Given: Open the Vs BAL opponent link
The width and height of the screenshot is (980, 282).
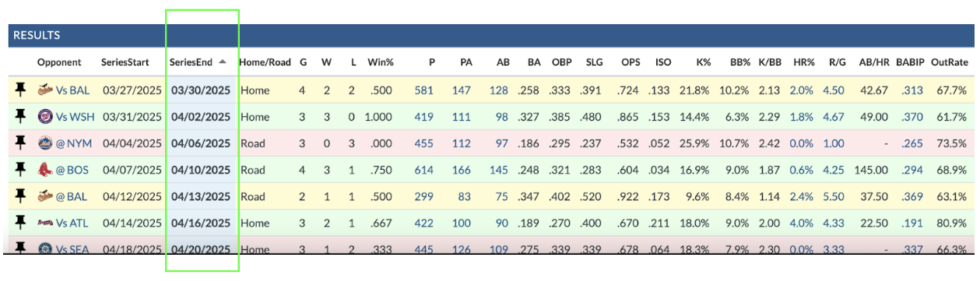Looking at the screenshot, I should 72,90.
